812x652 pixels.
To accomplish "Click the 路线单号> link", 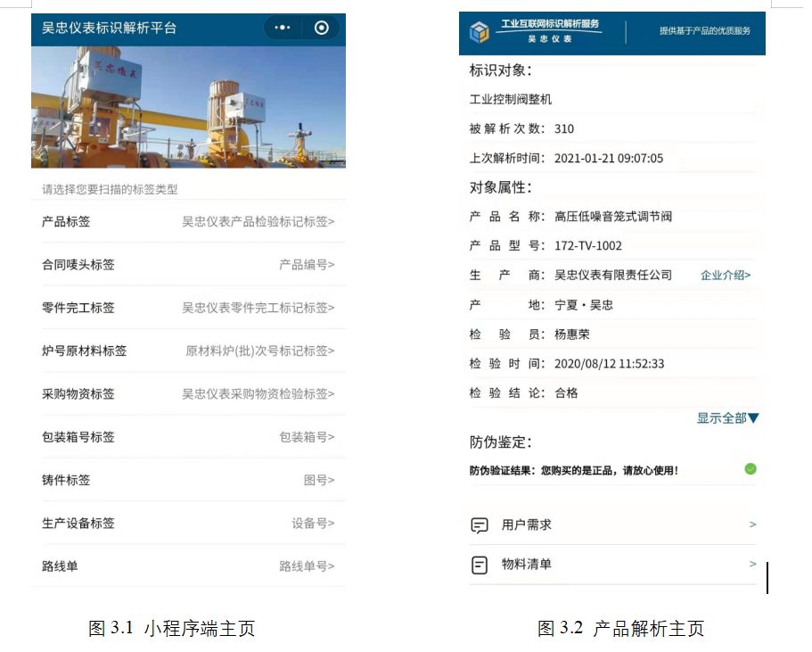I will 307,566.
